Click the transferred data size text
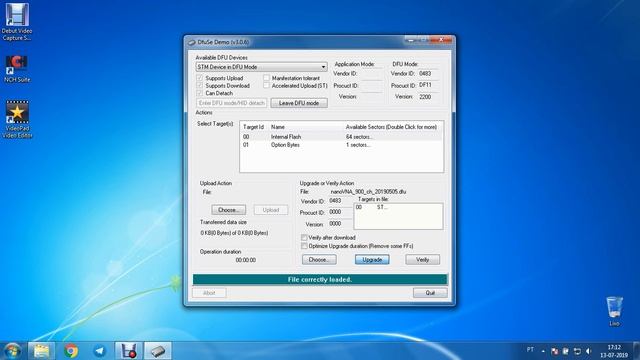Screen dimensions: 640x360 [x=234, y=233]
